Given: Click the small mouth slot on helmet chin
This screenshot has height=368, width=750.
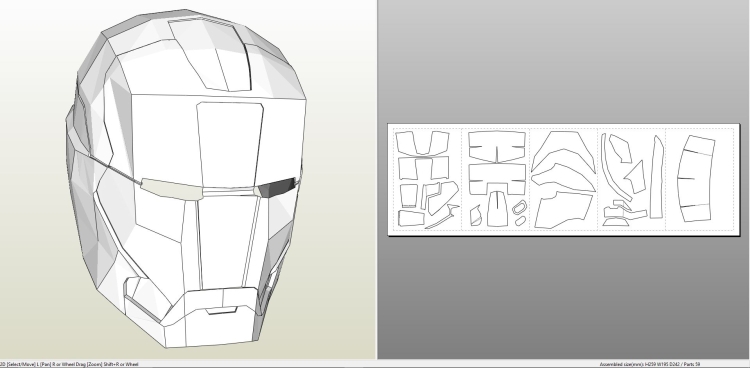Looking at the screenshot, I should (x=221, y=311).
